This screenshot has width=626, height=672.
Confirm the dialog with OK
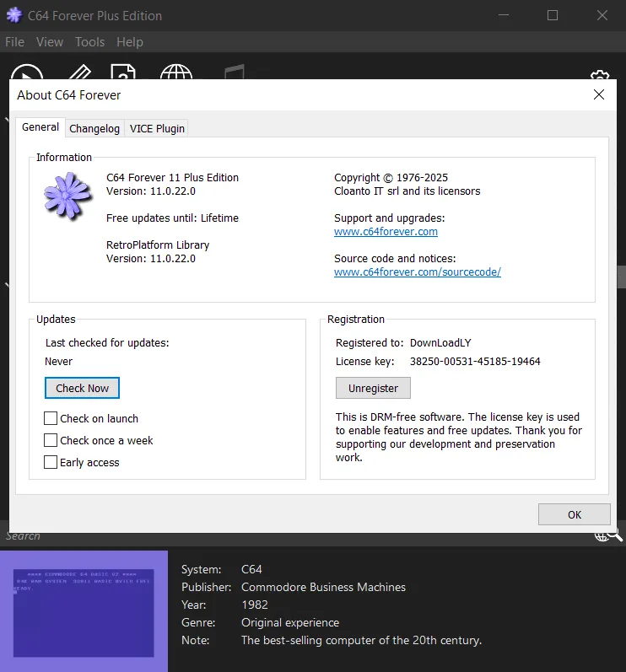pos(575,514)
